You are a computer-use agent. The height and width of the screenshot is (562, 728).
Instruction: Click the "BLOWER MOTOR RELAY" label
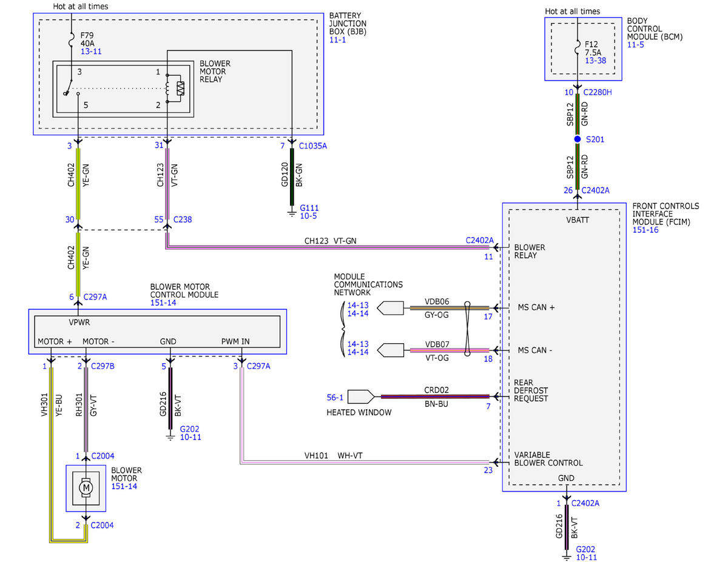click(x=215, y=72)
